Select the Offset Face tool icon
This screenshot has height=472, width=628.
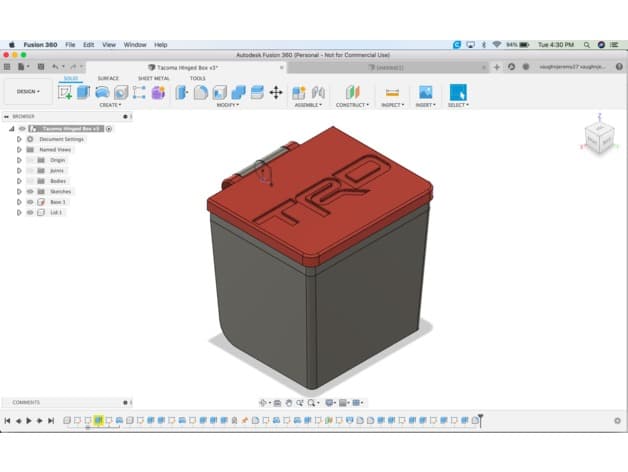point(257,93)
